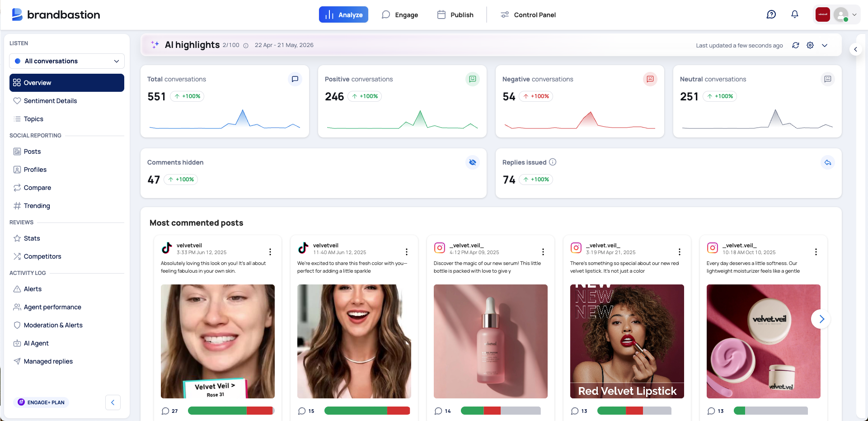Click the '22 Apr - 21 May, 2026' date range
The height and width of the screenshot is (421, 868).
[284, 45]
